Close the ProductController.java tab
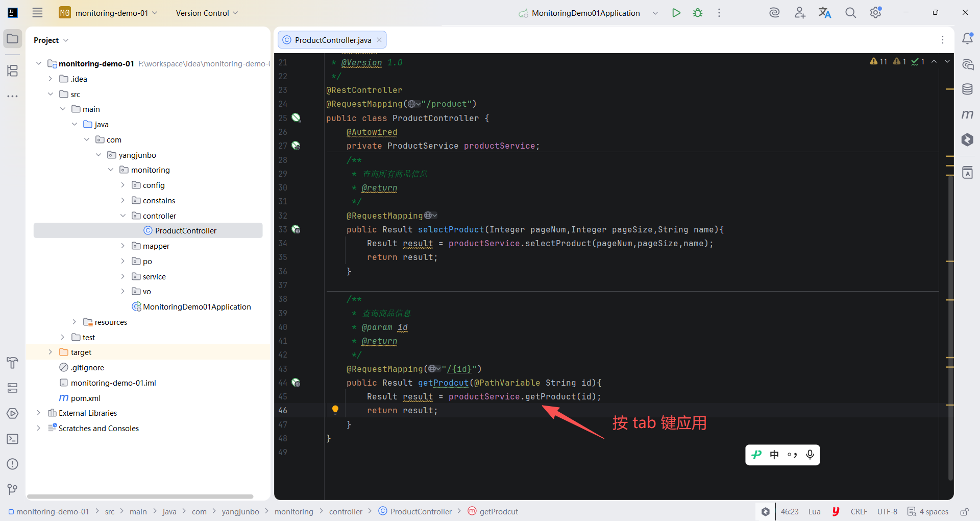This screenshot has height=521, width=980. coord(379,40)
